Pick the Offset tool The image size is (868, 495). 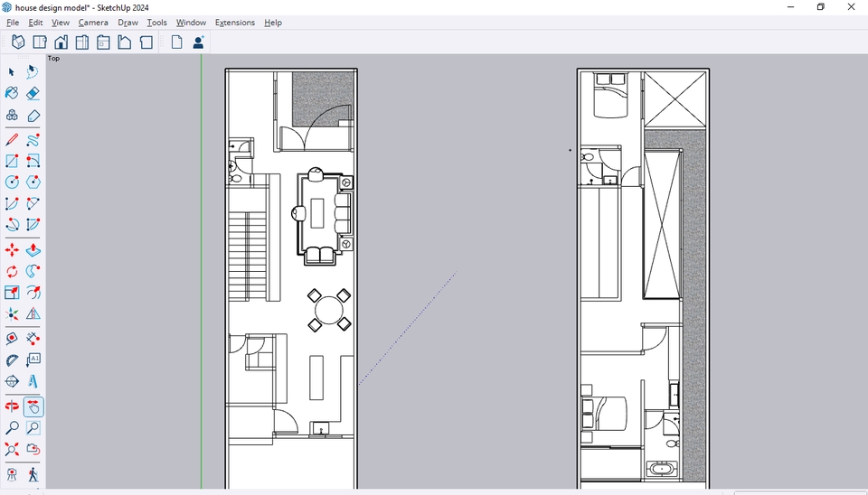tap(33, 293)
